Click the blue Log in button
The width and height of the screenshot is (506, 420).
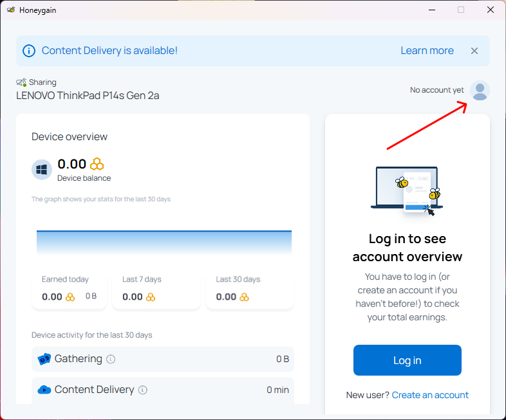click(408, 360)
